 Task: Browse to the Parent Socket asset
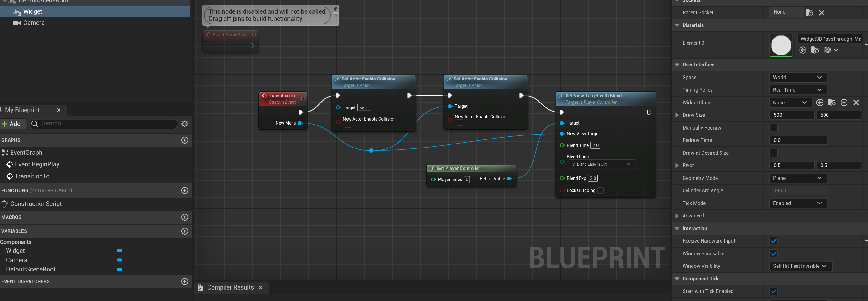(x=809, y=13)
